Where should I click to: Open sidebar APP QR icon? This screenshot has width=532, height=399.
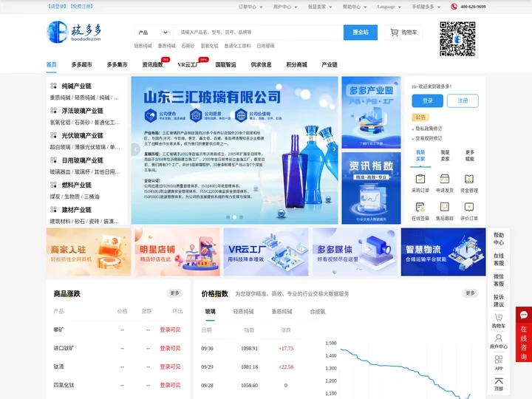(x=499, y=359)
